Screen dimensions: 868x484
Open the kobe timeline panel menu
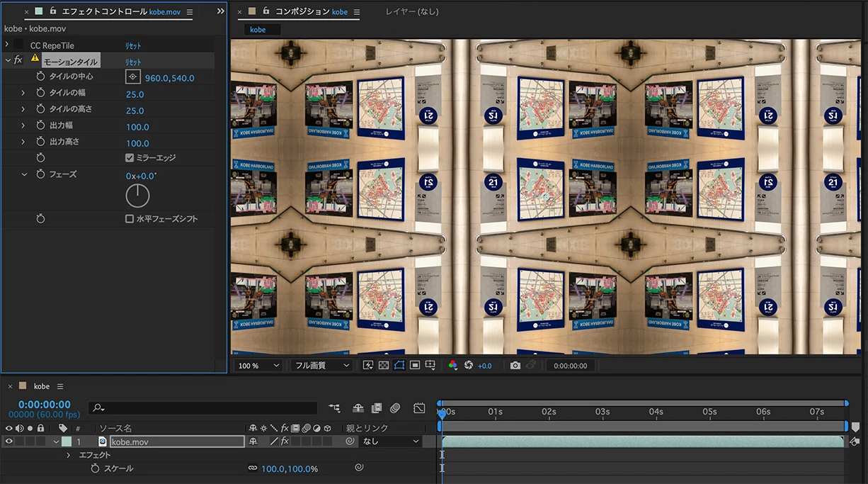pos(60,386)
